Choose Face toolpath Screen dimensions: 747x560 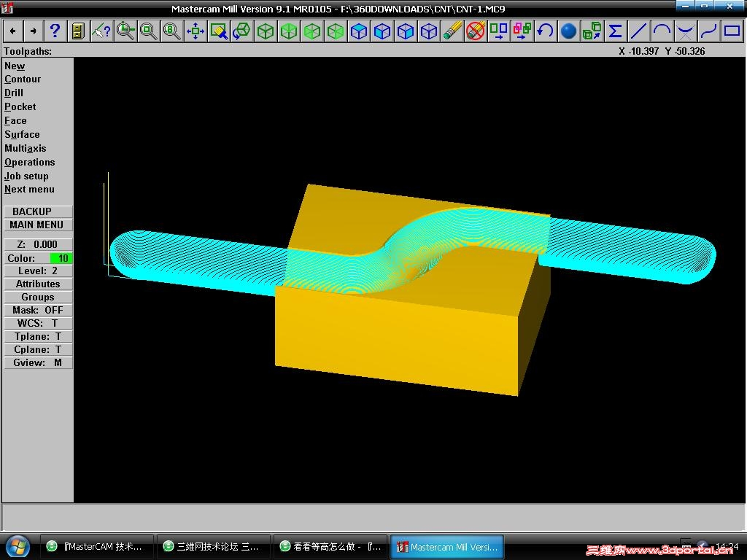click(16, 120)
